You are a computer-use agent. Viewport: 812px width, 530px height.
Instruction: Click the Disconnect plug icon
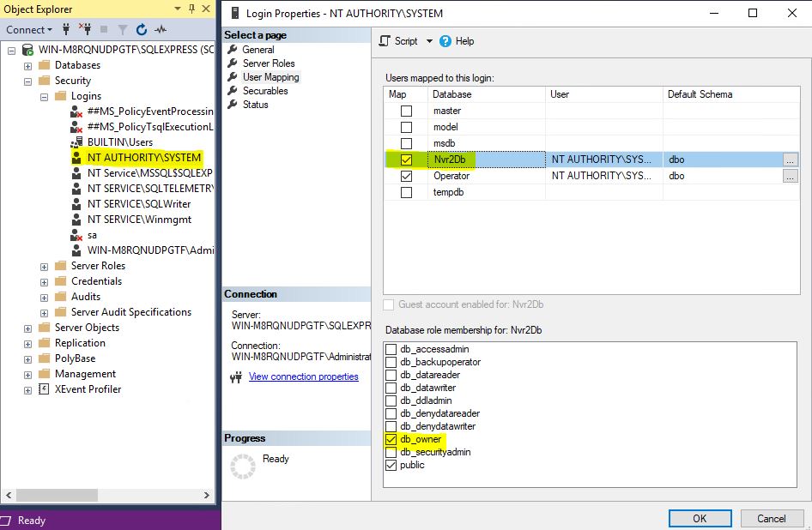(86, 29)
